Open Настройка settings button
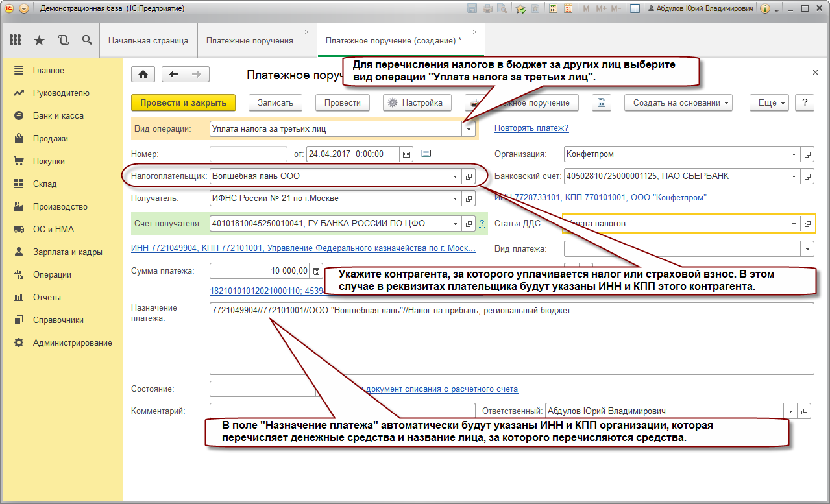The width and height of the screenshot is (830, 504). pos(417,102)
